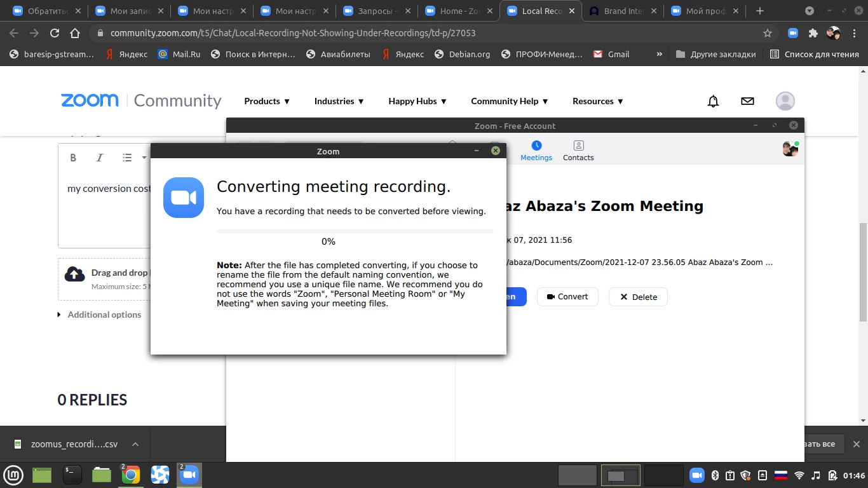This screenshot has width=868, height=488.
Task: Open notifications bell on Zoom Community
Action: pyautogui.click(x=714, y=101)
